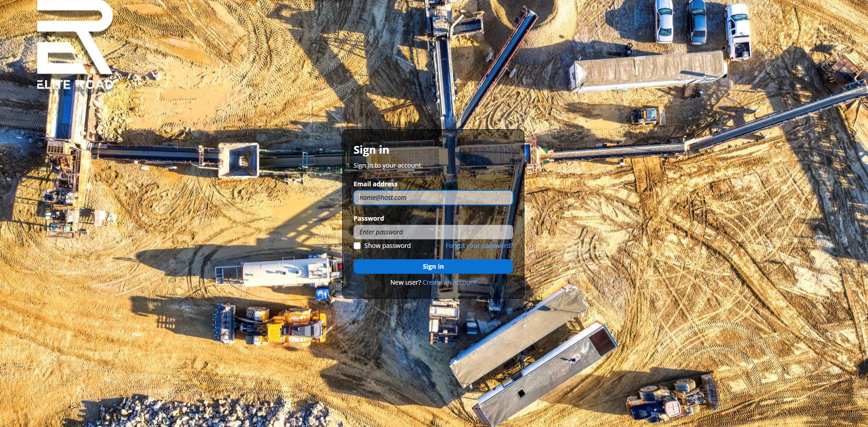Screen dimensions: 868x427
Task: Click the white water tanker truck
Action: (x=286, y=271)
